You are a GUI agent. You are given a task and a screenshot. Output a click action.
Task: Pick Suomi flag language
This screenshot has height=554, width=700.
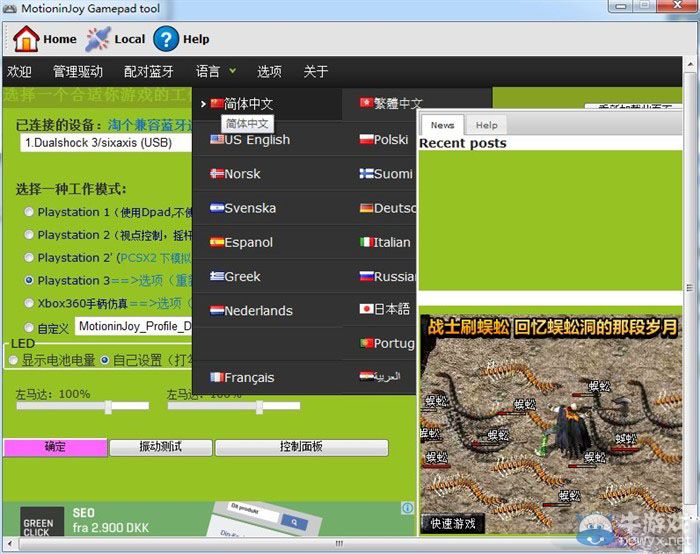pos(386,174)
